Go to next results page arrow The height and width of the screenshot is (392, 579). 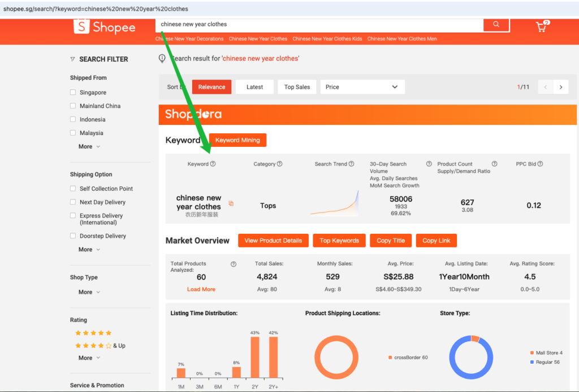point(560,87)
